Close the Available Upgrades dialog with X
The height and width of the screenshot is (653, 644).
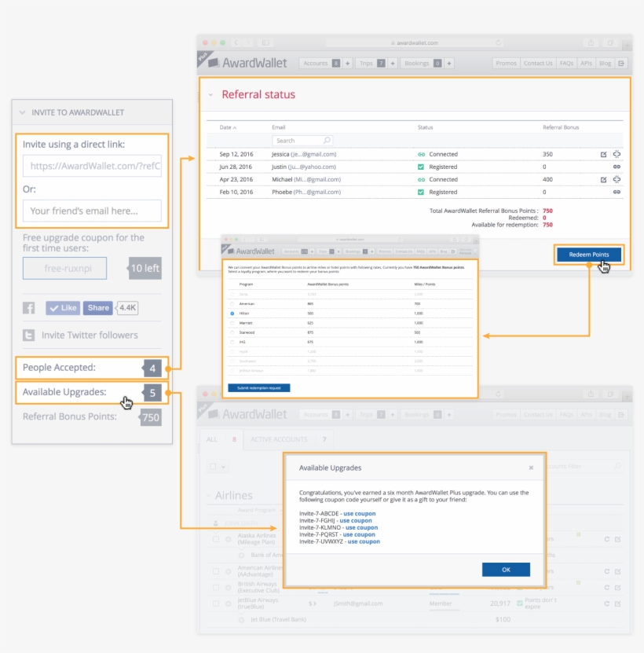point(531,468)
